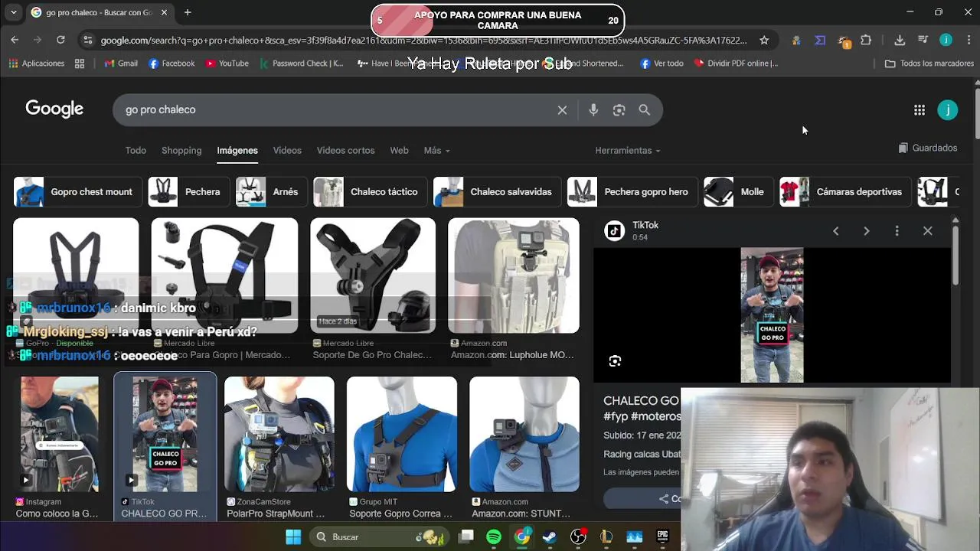Screen dimensions: 980x551
Task: Open the League of Legends taskbar icon
Action: tap(606, 537)
